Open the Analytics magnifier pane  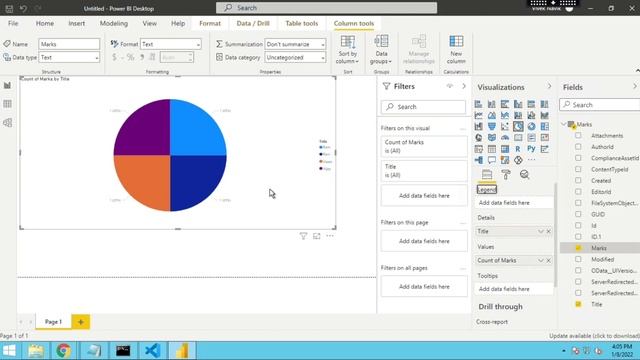click(524, 175)
